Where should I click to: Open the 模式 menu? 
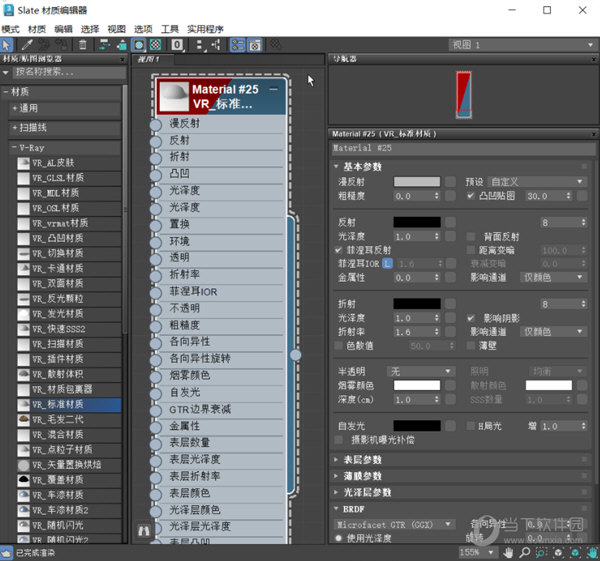point(10,29)
